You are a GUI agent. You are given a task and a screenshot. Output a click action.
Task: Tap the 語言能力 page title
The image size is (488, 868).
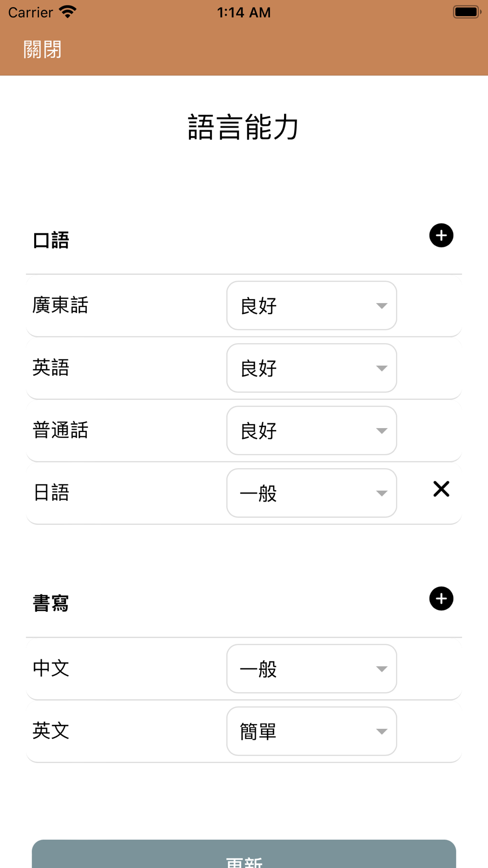click(244, 127)
